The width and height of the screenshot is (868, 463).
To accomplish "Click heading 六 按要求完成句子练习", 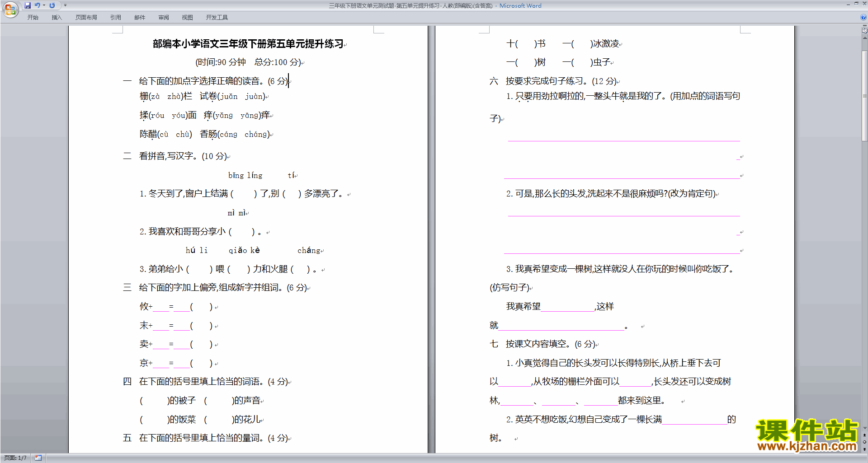I will click(x=553, y=81).
